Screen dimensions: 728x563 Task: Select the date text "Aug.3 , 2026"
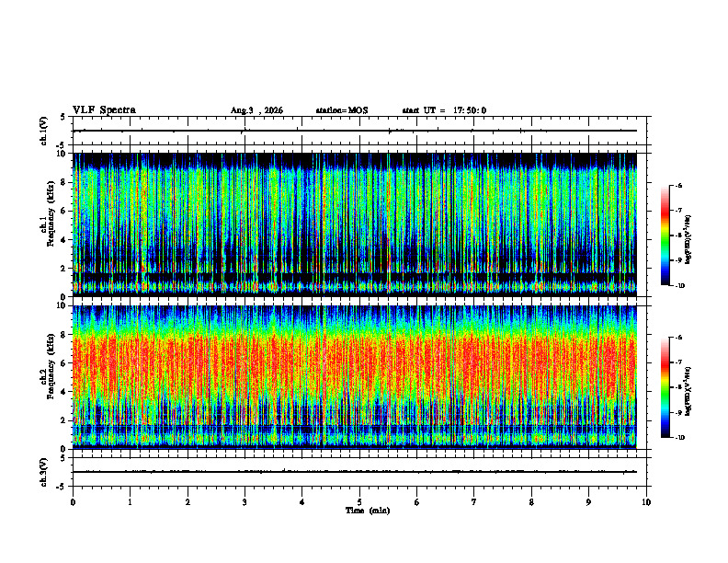tap(256, 110)
